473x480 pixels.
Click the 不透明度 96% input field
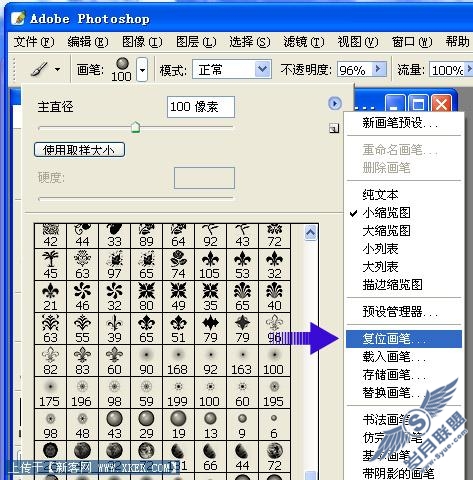(354, 70)
